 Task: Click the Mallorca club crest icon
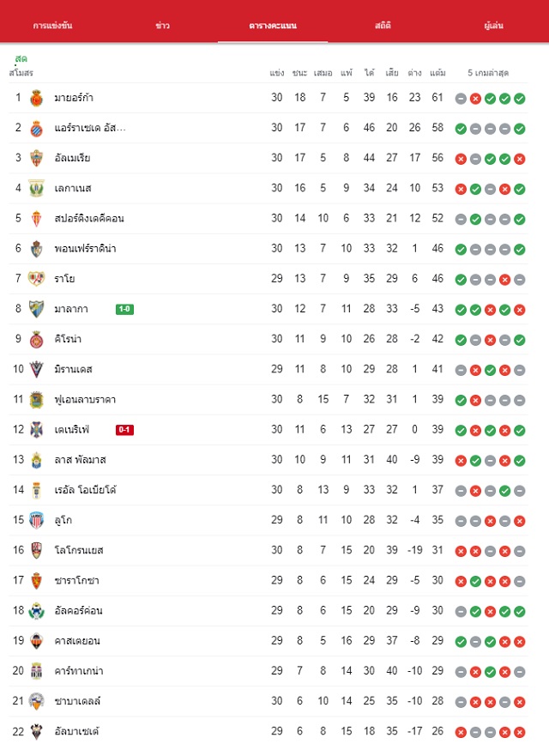click(x=37, y=98)
